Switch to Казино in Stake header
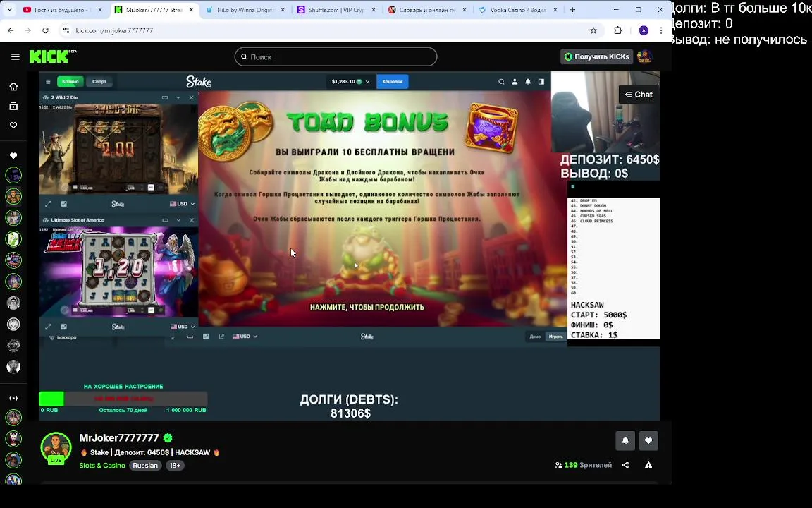Image resolution: width=812 pixels, height=508 pixels. [70, 81]
